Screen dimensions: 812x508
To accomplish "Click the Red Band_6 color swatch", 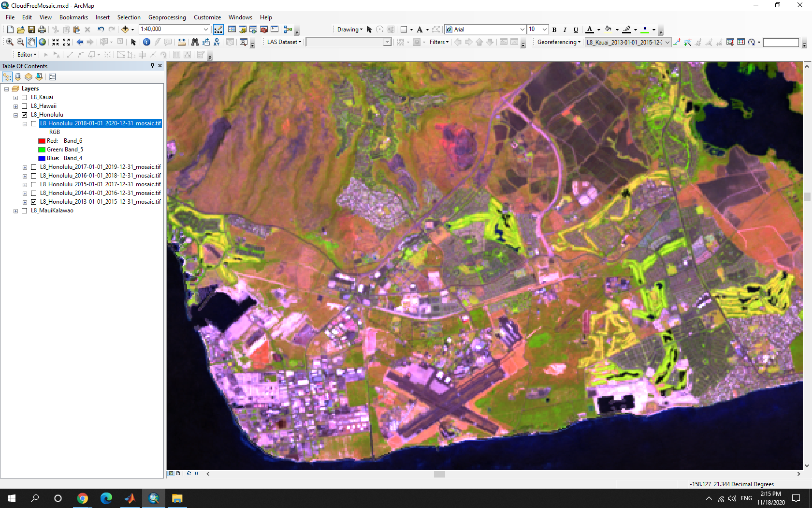I will point(42,141).
